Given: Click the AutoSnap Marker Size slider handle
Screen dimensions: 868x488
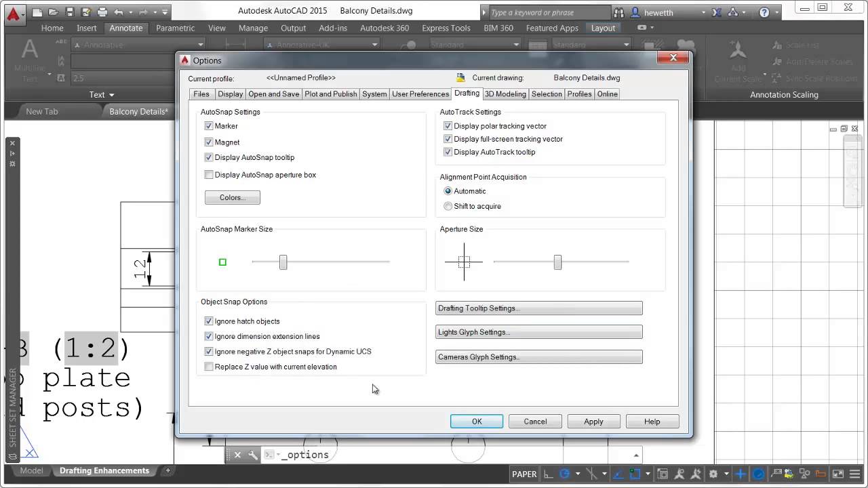Looking at the screenshot, I should [x=283, y=262].
